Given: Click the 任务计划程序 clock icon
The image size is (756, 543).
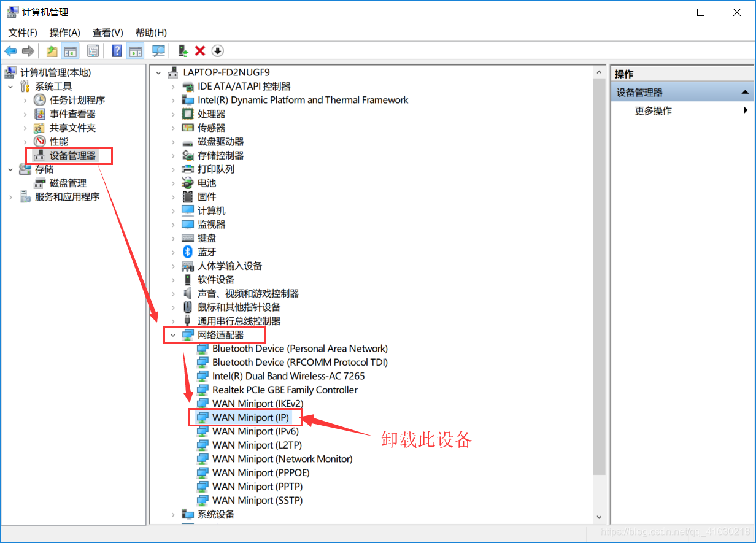Looking at the screenshot, I should coord(39,100).
